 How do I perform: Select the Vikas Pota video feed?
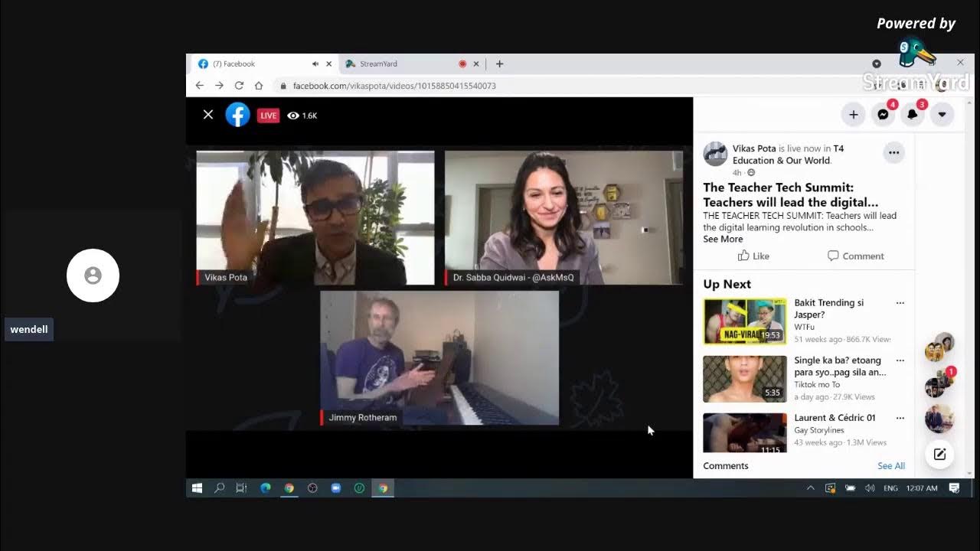pyautogui.click(x=315, y=218)
